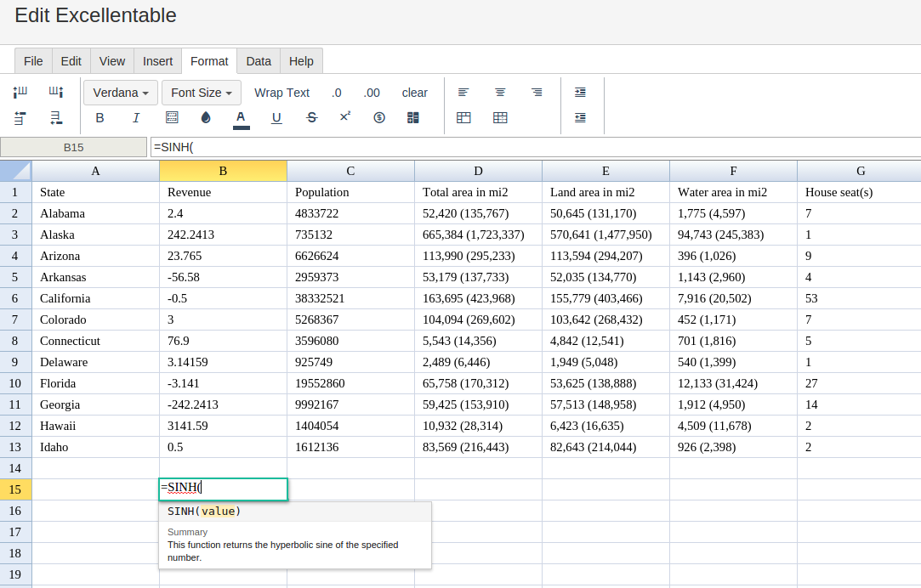This screenshot has height=588, width=921.
Task: Click the currency format icon
Action: click(379, 118)
